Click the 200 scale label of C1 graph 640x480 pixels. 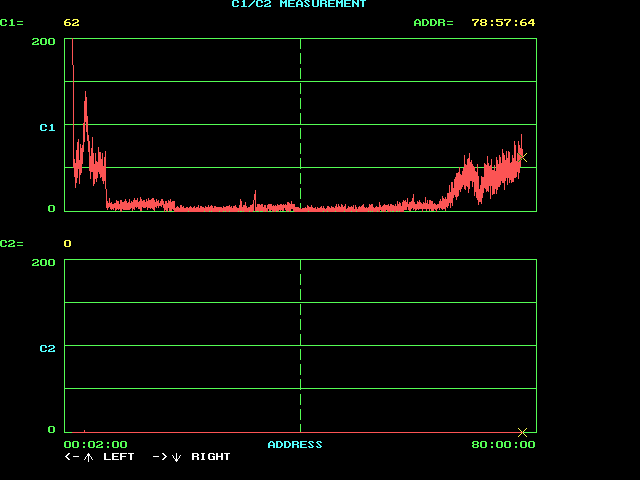43,42
